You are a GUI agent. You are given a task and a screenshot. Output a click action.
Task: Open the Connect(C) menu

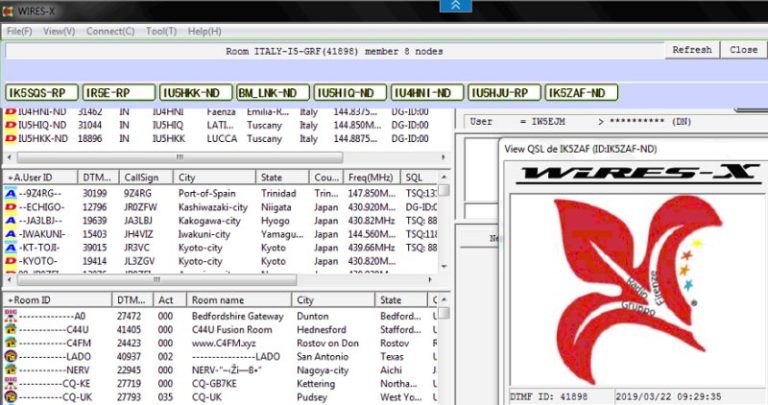[110, 31]
